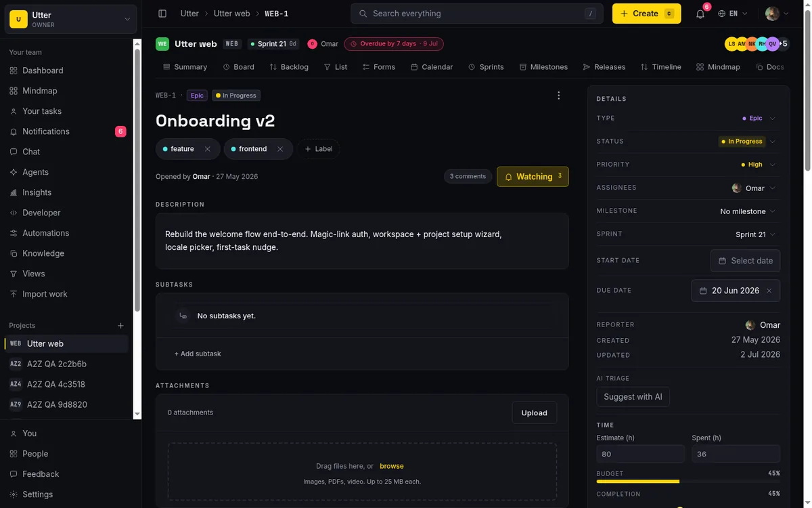Click the globe language icon

click(722, 14)
